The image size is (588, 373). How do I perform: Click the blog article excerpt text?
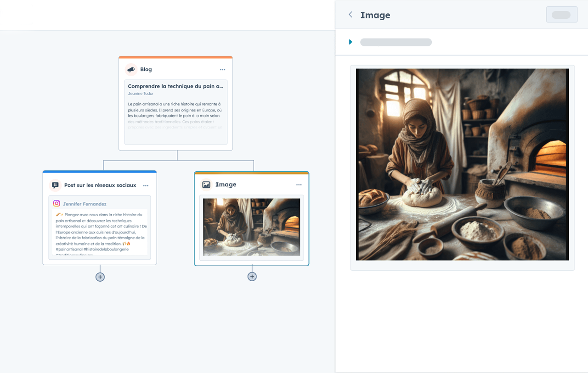175,112
